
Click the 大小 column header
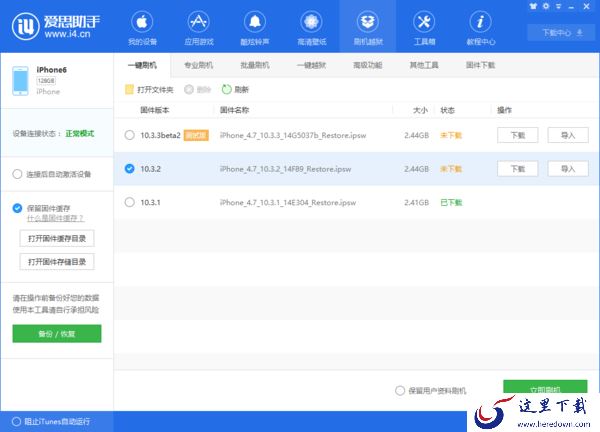click(420, 110)
